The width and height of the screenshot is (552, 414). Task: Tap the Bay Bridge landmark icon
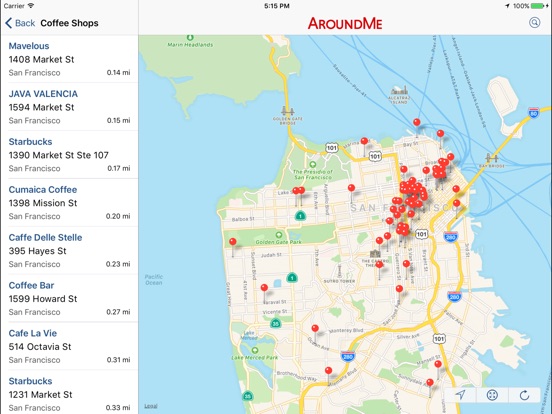click(x=491, y=157)
